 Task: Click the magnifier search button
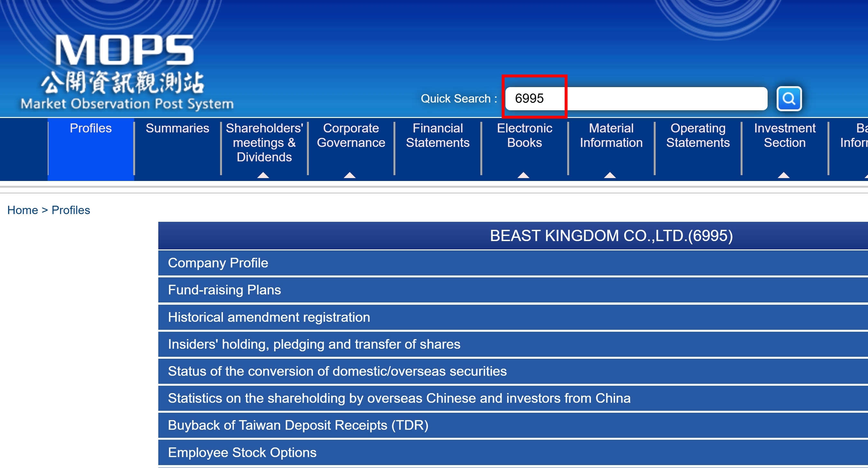(x=789, y=98)
